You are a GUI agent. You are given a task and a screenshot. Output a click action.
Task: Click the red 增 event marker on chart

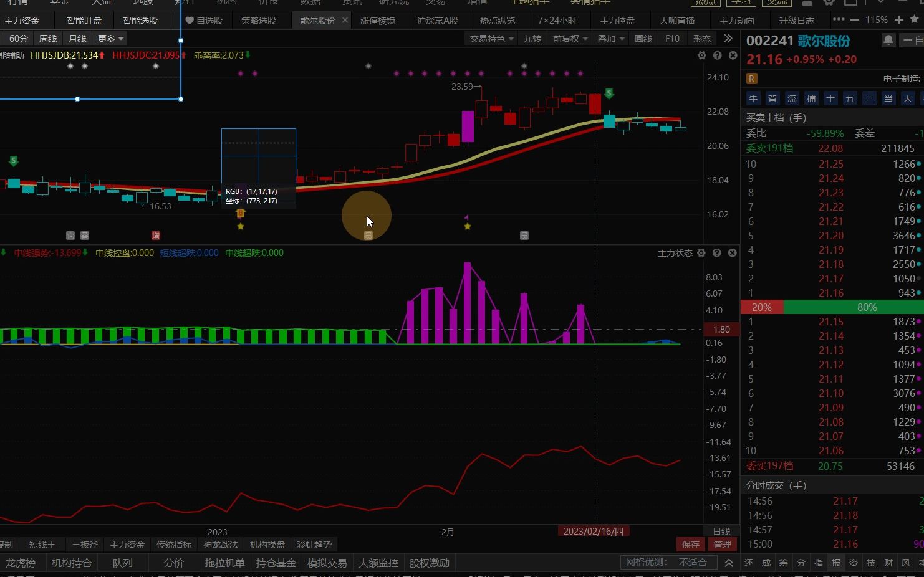(x=156, y=236)
